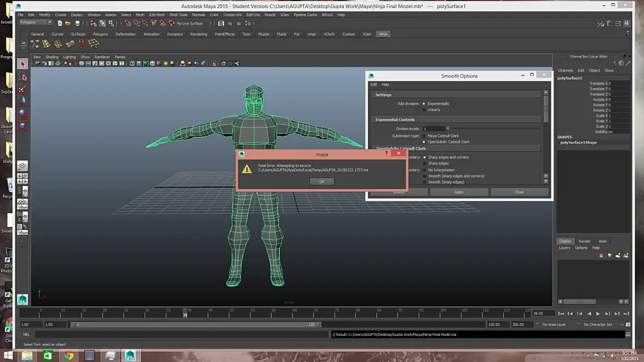The width and height of the screenshot is (644, 362).
Task: Select the Linearly radio option
Action: pos(424,110)
